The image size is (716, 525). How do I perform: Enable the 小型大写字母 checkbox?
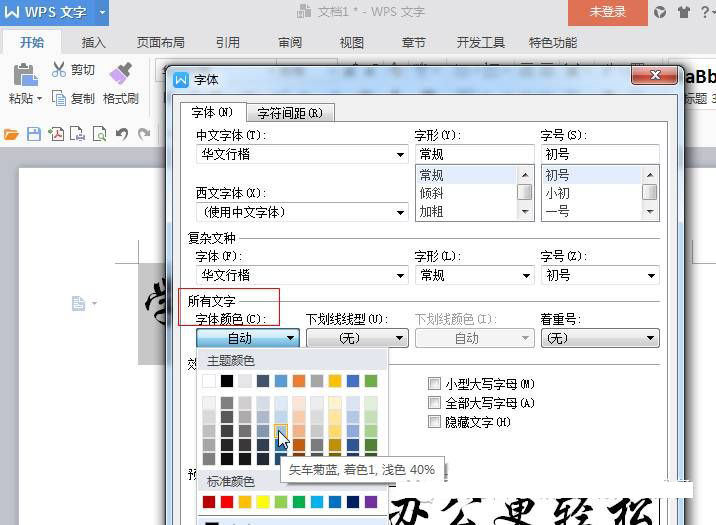point(434,383)
